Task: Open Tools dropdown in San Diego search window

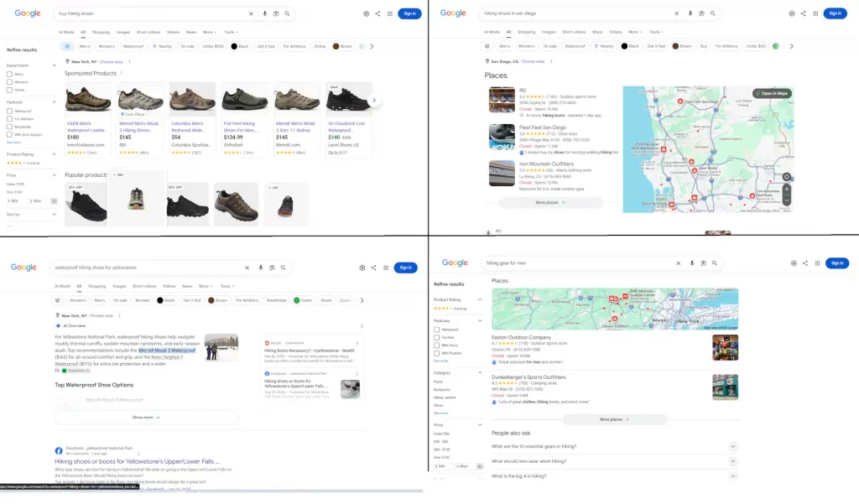Action: (x=656, y=33)
